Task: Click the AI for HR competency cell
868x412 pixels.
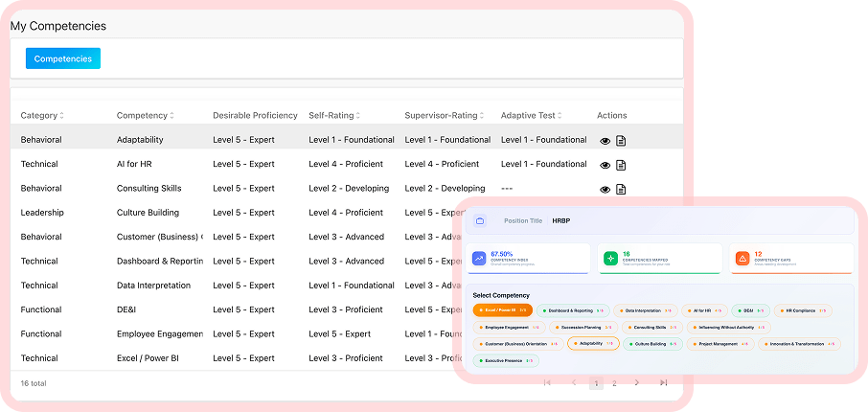Action: pyautogui.click(x=132, y=165)
